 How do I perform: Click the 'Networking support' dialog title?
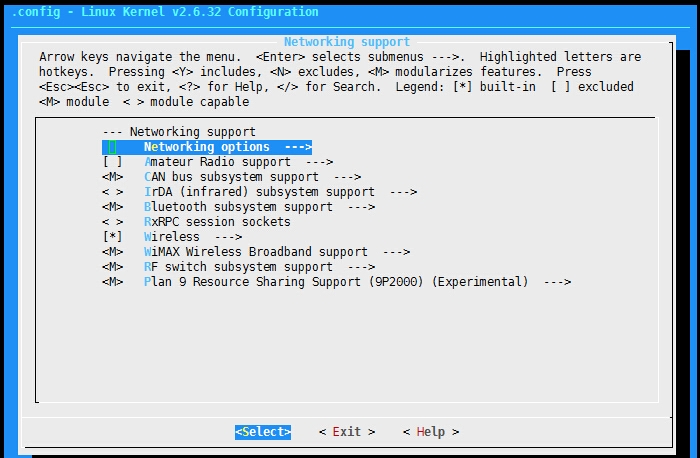347,42
